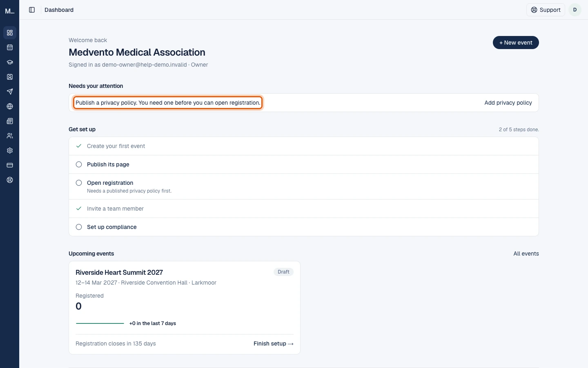Open the Set up compliance step
588x368 pixels.
pyautogui.click(x=304, y=227)
